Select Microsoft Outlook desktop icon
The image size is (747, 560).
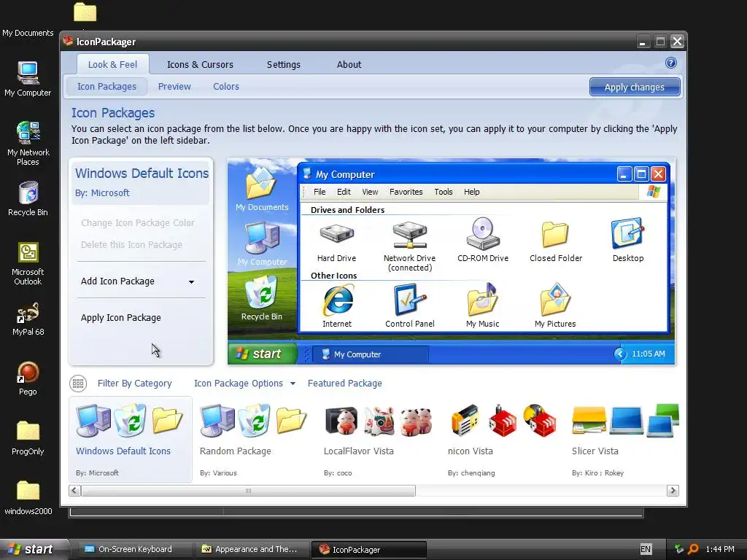pyautogui.click(x=28, y=264)
